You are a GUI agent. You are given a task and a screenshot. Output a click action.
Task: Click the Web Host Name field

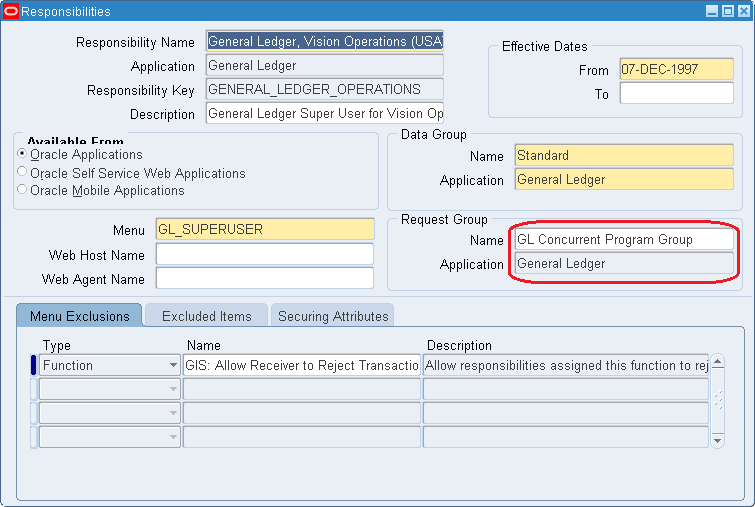pyautogui.click(x=265, y=254)
